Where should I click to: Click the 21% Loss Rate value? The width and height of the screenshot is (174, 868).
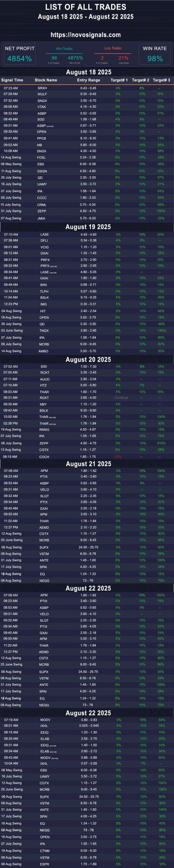(123, 58)
